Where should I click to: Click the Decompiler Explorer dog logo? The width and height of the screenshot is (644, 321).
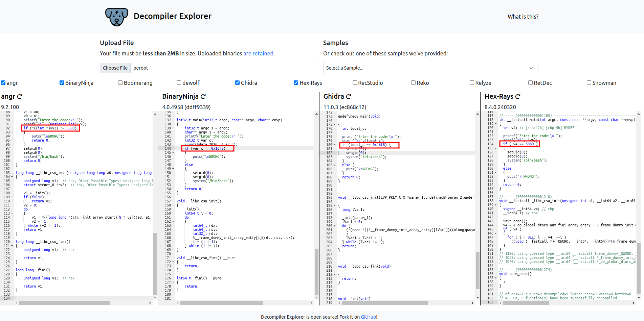tap(116, 17)
